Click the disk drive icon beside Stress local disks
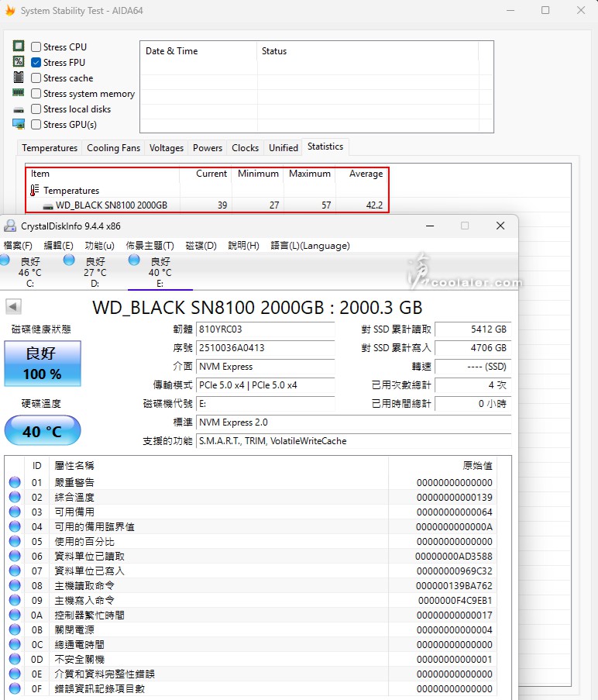Viewport: 598px width, 700px height. [x=19, y=110]
